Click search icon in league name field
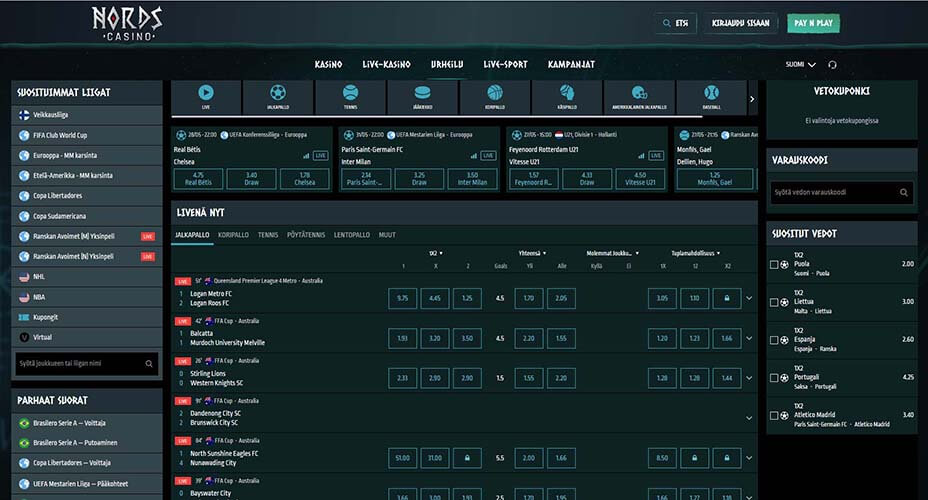 [149, 363]
